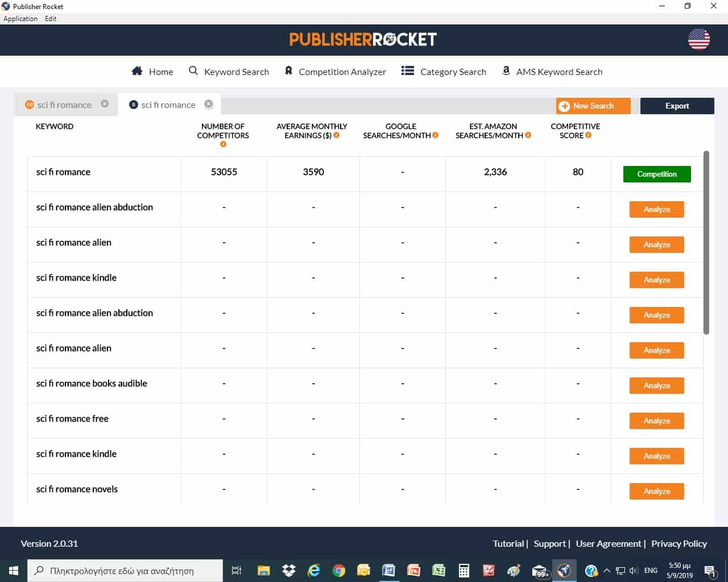Open Keyword Search using the magnifier icon
The width and height of the screenshot is (728, 582).
[193, 70]
